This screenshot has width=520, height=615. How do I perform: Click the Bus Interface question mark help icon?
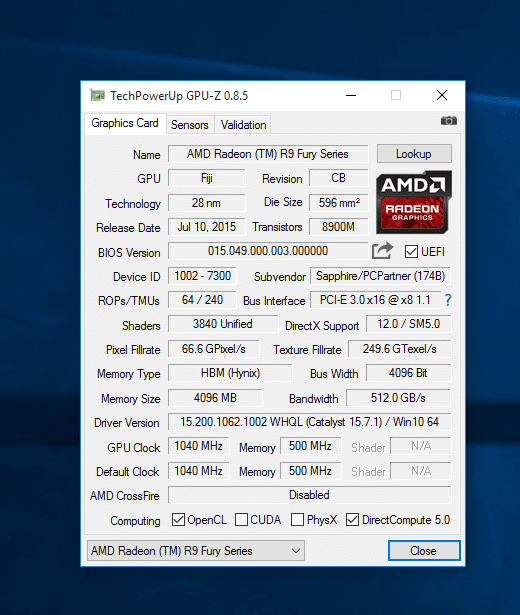pyautogui.click(x=448, y=300)
